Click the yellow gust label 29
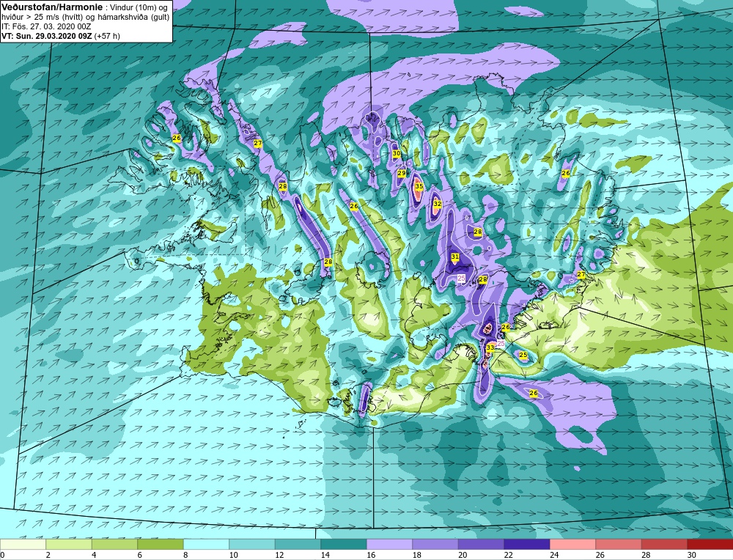This screenshot has height=560, width=733. point(402,174)
